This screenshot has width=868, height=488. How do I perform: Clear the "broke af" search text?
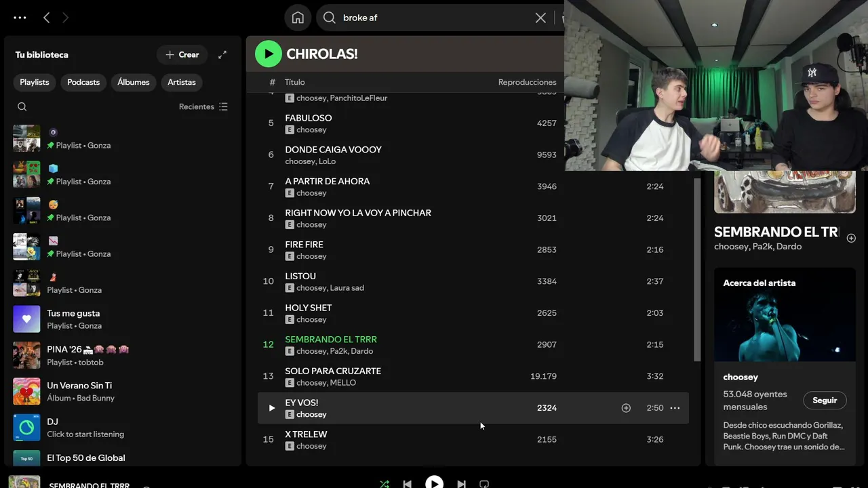coord(540,18)
